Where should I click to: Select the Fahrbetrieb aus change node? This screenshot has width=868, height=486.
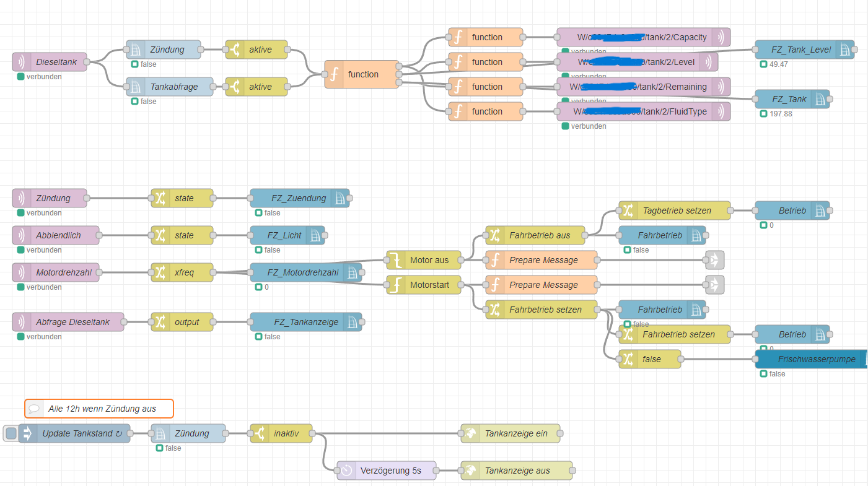point(536,235)
